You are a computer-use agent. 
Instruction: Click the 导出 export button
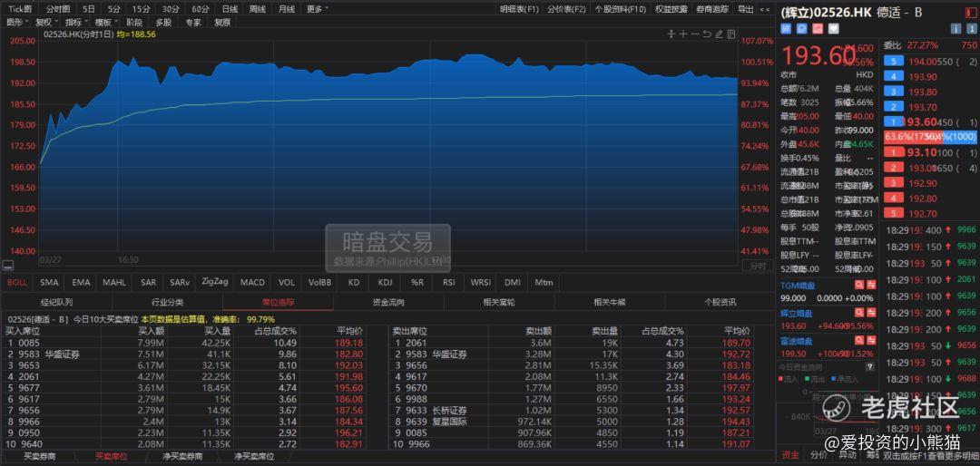(745, 9)
